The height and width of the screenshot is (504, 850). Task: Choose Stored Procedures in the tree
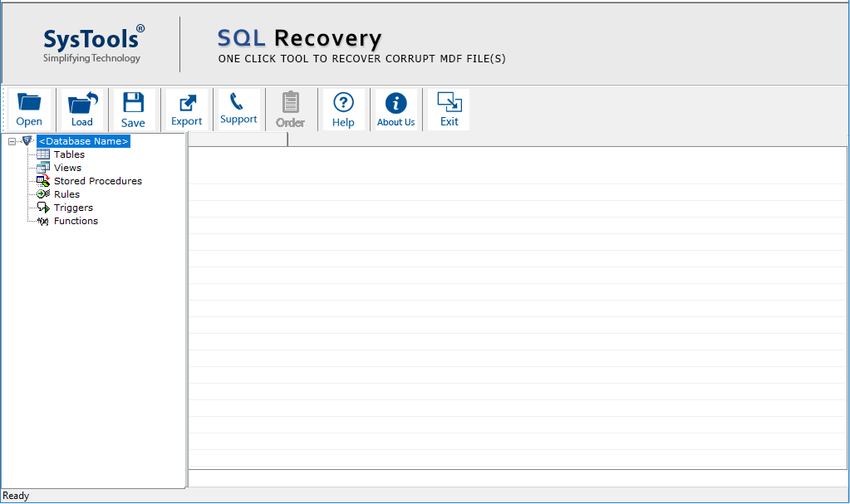[97, 181]
